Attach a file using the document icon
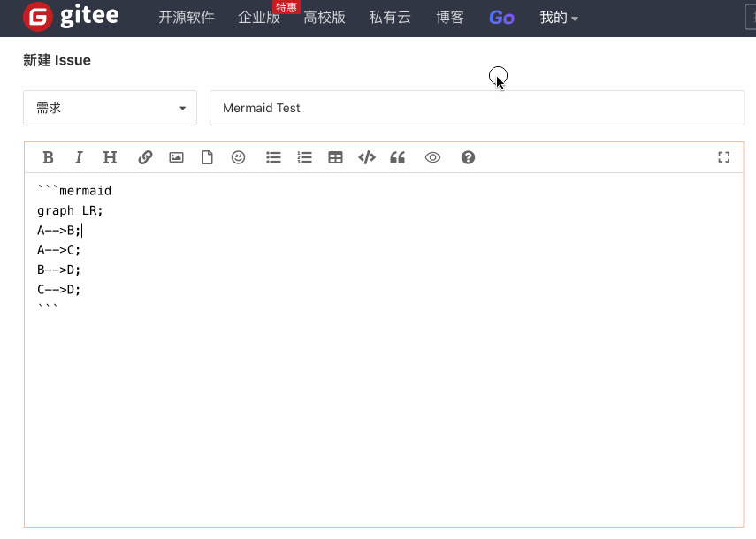The image size is (756, 539). coord(207,157)
